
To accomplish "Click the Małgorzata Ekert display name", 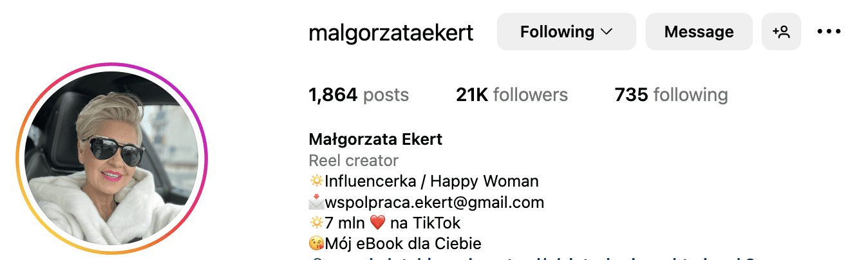I will [x=375, y=139].
